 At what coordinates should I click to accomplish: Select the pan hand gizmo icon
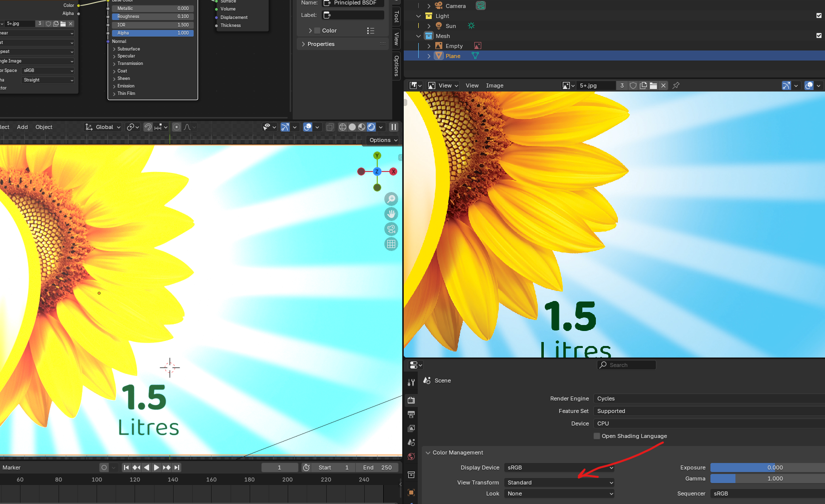pos(391,214)
